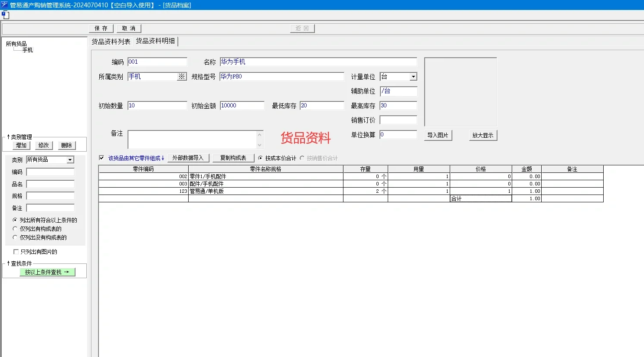The image size is (644, 357).
Task: Select the 仅列出有构成表的 radio option
Action: click(x=15, y=228)
